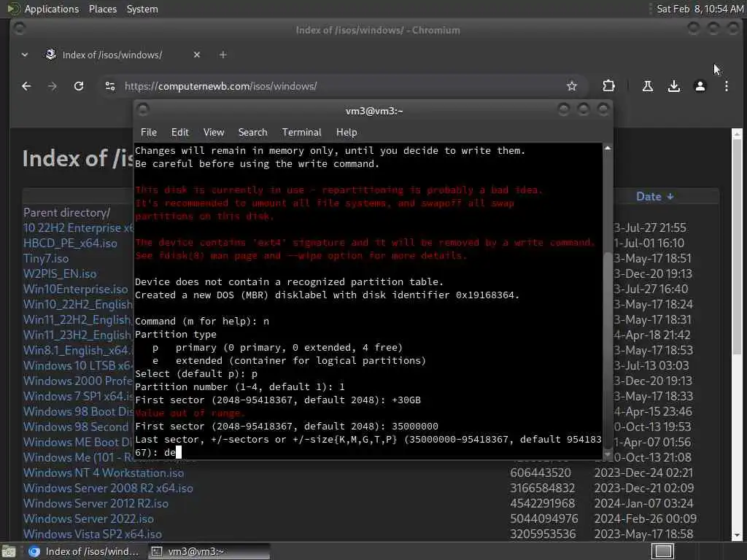The width and height of the screenshot is (747, 560).
Task: Open Windows 10 LTSB link
Action: point(79,366)
